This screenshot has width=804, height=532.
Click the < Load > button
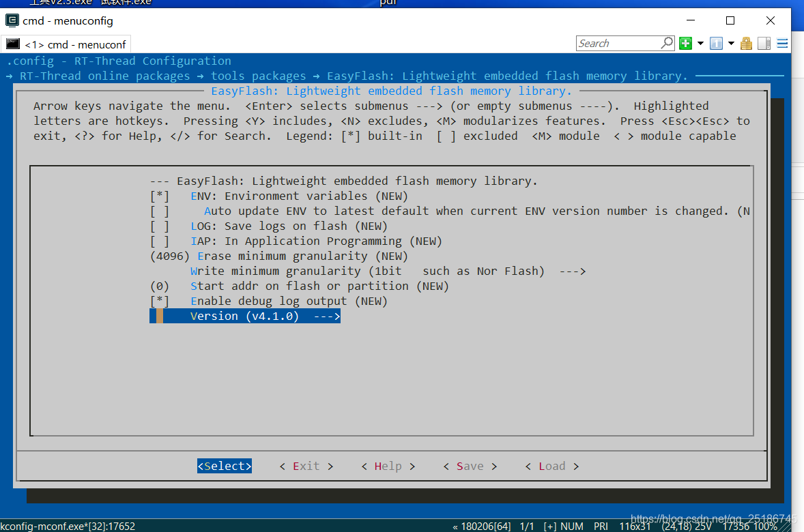coord(552,466)
